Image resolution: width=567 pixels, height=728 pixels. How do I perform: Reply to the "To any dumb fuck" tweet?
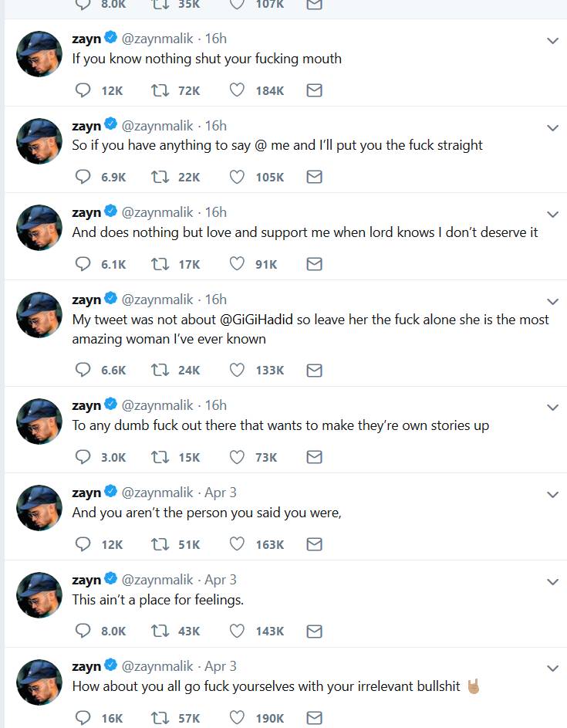83,457
